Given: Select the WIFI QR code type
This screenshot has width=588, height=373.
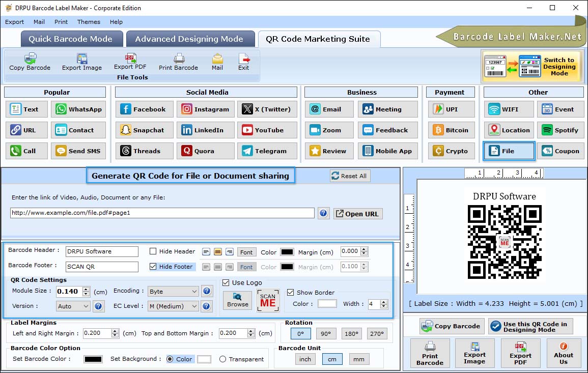Looking at the screenshot, I should coord(509,109).
